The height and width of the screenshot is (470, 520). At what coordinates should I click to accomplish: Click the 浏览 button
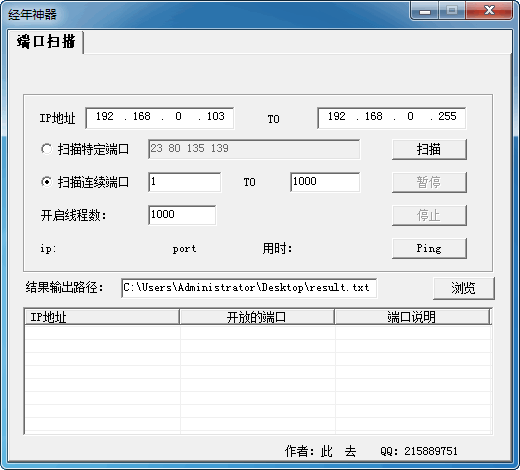(x=463, y=288)
